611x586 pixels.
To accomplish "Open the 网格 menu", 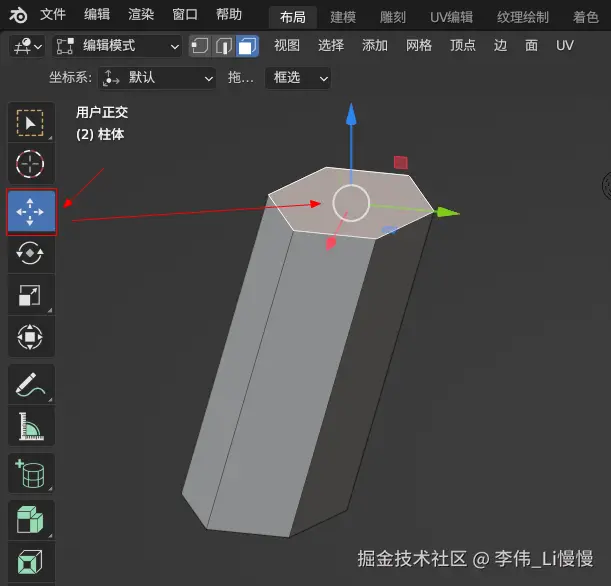I will [419, 46].
